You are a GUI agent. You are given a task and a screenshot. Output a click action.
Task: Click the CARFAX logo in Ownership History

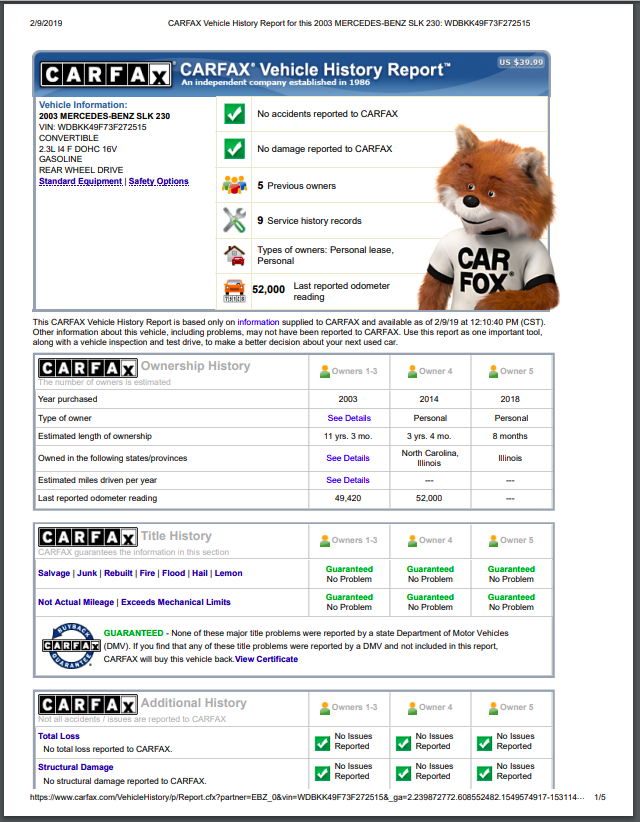88,369
